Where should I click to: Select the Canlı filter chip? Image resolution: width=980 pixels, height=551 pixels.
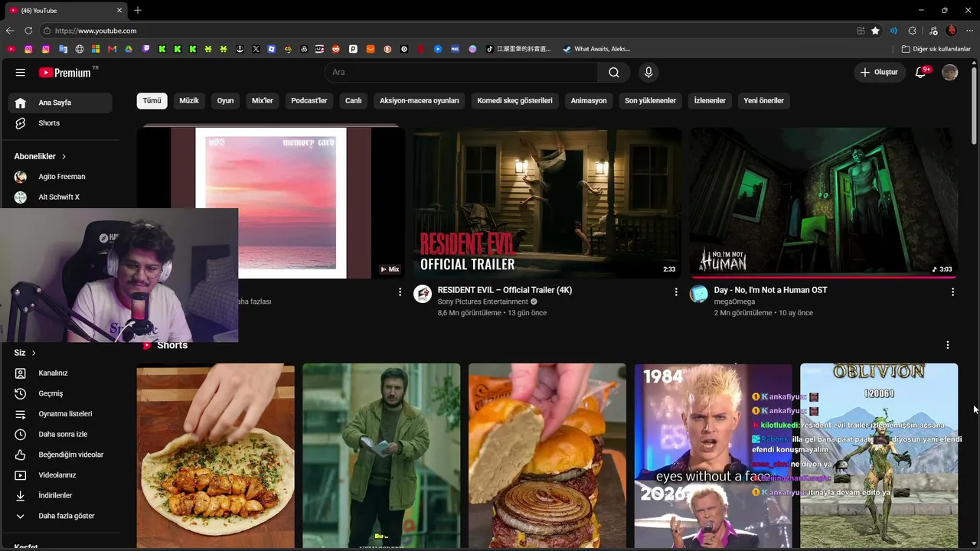353,100
